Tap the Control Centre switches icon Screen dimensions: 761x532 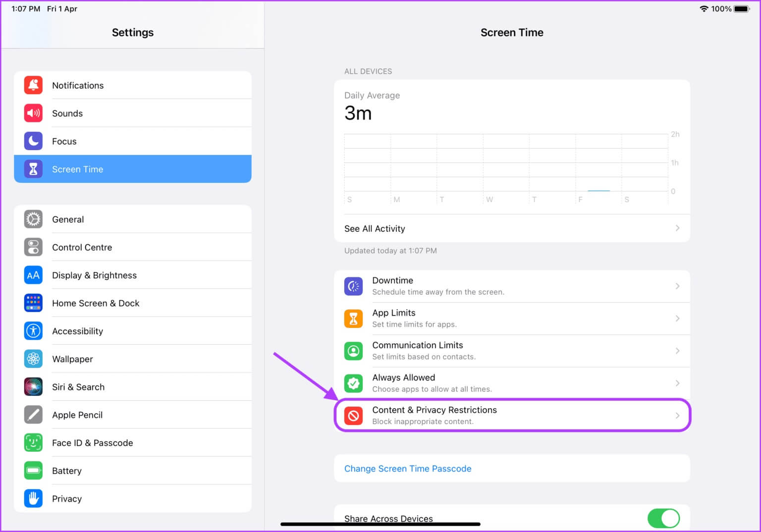[33, 247]
